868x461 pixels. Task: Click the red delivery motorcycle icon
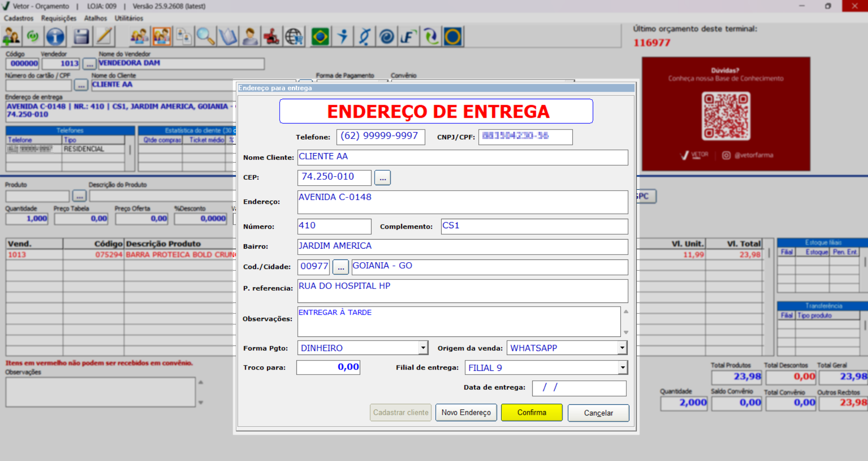click(x=272, y=37)
